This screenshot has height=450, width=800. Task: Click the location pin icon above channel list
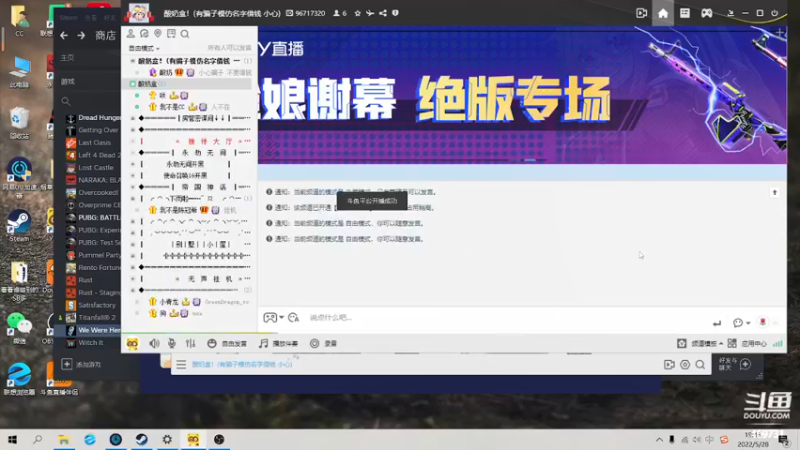tap(158, 34)
